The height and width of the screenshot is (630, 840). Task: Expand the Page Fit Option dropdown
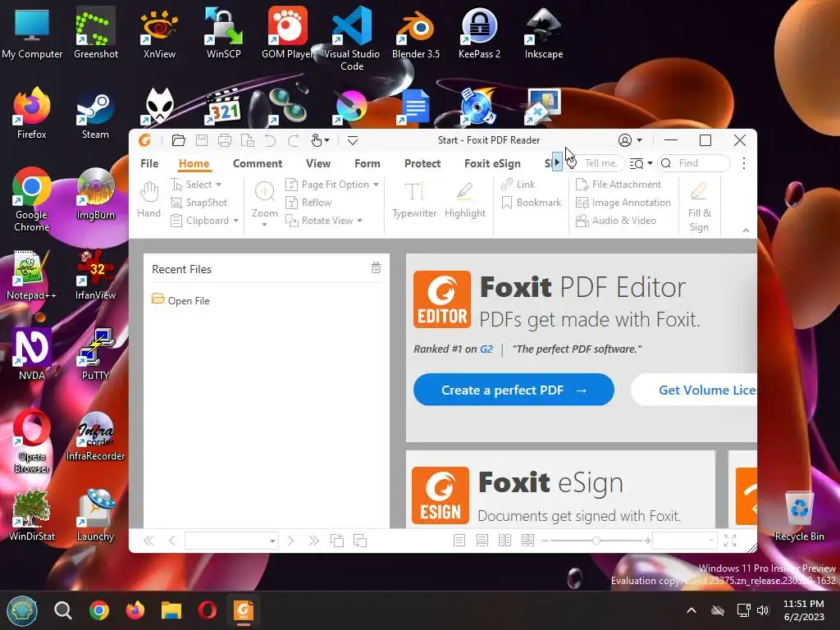point(376,185)
